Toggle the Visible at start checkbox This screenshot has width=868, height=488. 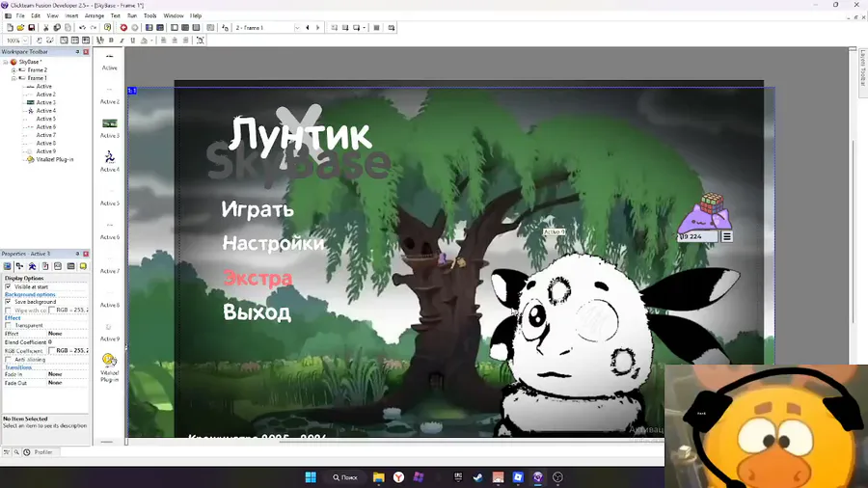pyautogui.click(x=8, y=286)
